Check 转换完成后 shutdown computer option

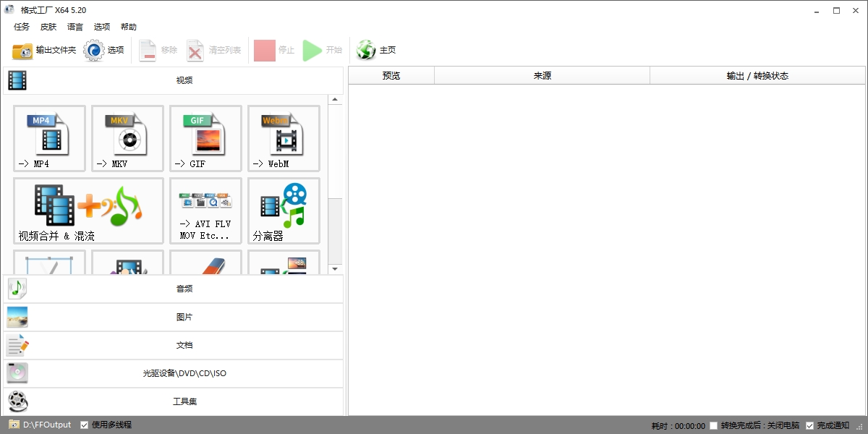(x=713, y=425)
